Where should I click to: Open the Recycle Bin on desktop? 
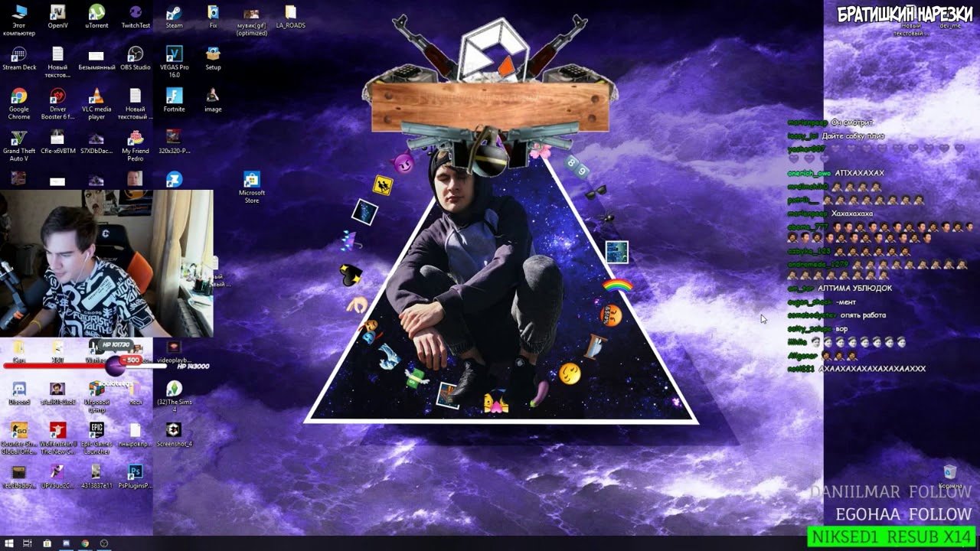(950, 472)
